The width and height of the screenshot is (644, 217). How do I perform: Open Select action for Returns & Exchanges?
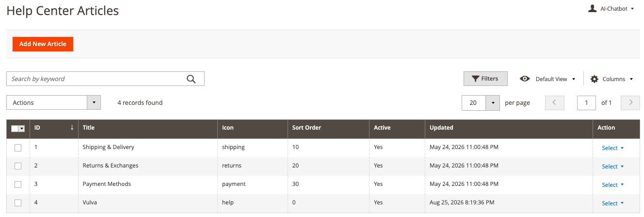point(612,167)
